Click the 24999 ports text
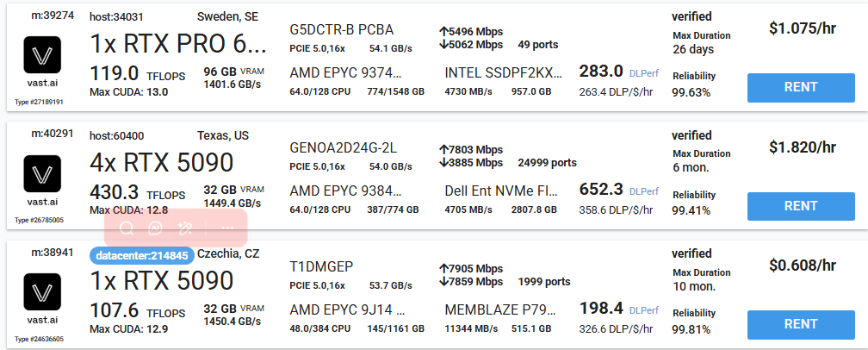Image resolution: width=868 pixels, height=350 pixels. tap(547, 162)
